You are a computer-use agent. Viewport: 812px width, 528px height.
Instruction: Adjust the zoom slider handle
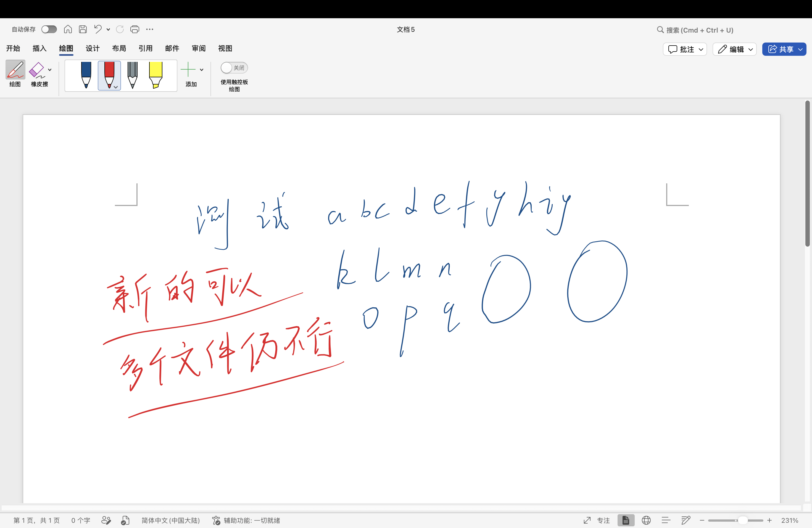(742, 520)
